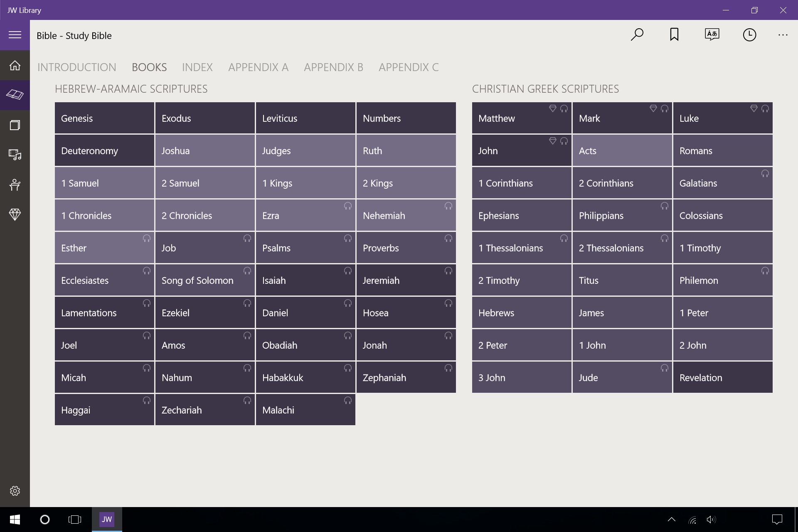Open Meetings icon in sidebar
798x532 pixels.
click(x=15, y=185)
